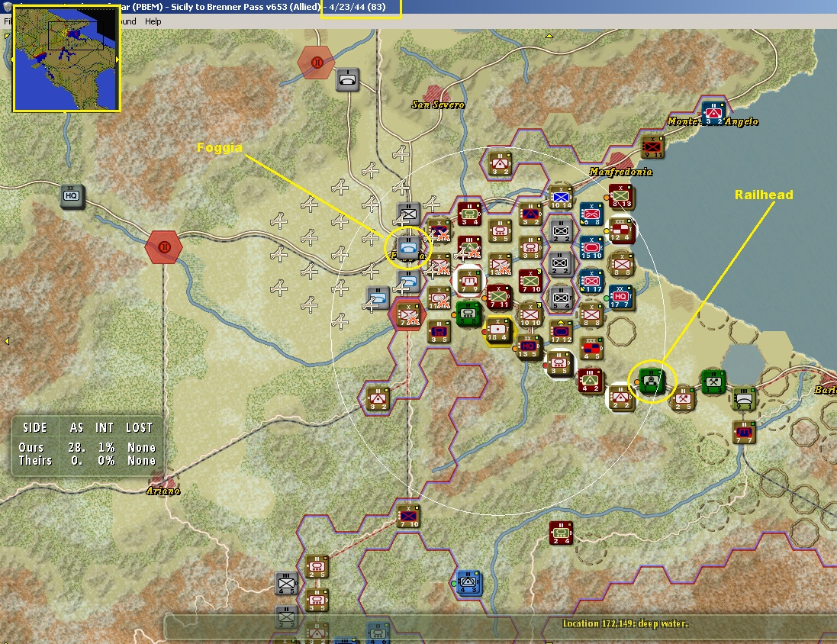Select the white-circled mountain unit with strength 2-2
This screenshot has width=837, height=644.
pyautogui.click(x=620, y=398)
